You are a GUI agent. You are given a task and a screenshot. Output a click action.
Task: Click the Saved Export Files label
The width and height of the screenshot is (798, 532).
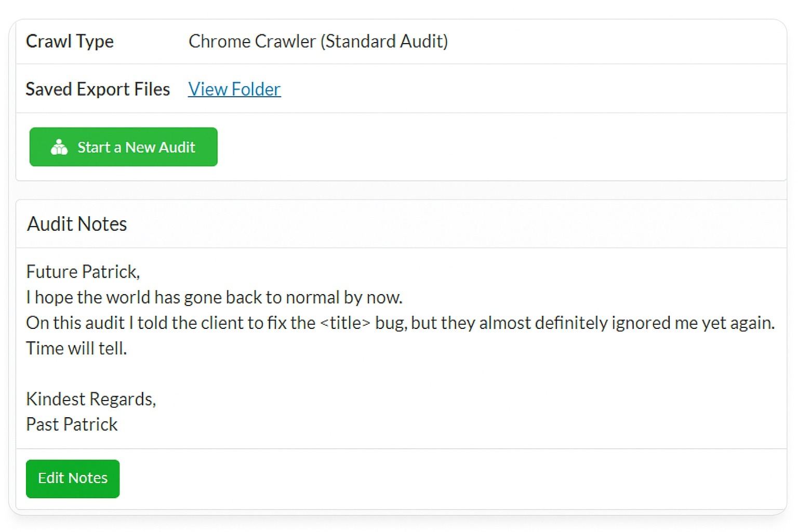(98, 89)
